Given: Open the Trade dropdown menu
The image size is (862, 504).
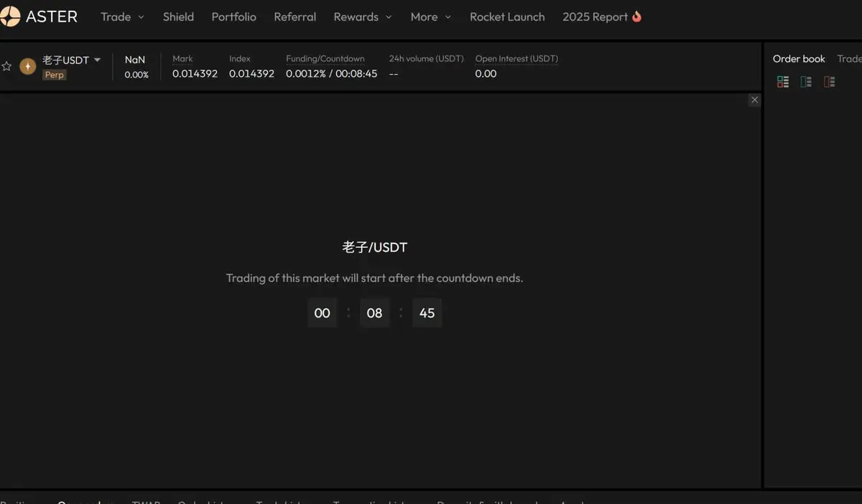Looking at the screenshot, I should [x=122, y=17].
